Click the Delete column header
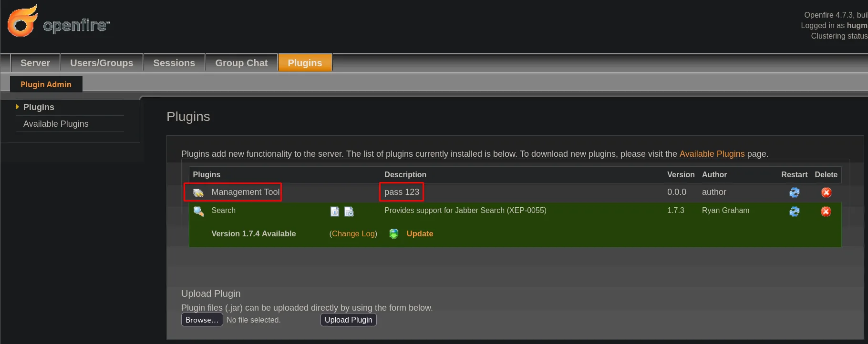The image size is (868, 344). tap(826, 175)
